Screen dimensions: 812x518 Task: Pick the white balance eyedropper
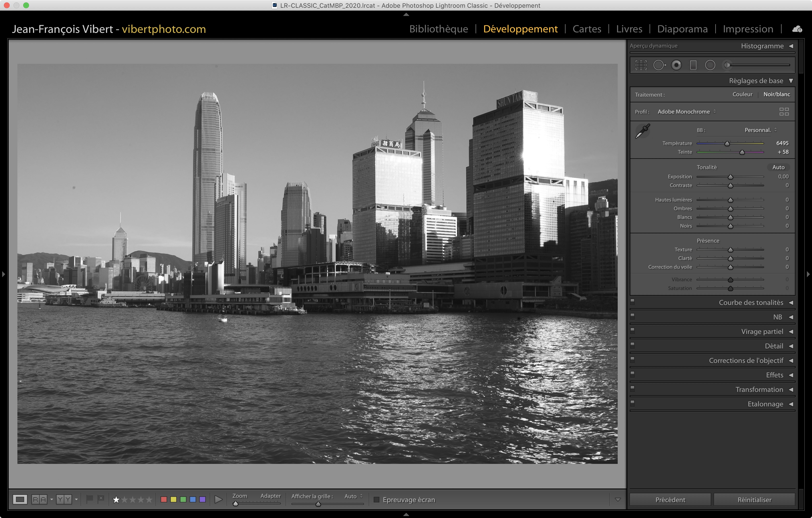pos(642,131)
